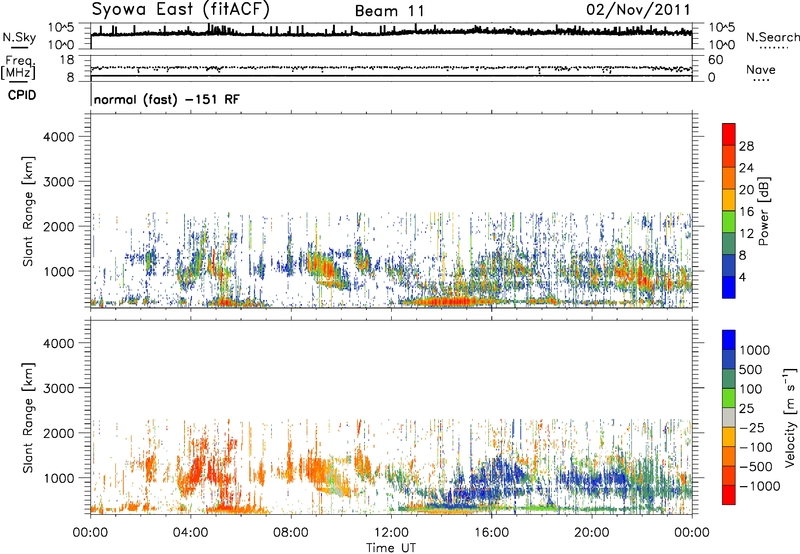The width and height of the screenshot is (800, 554).
Task: Click the '00:00' tick at the axis start
Action: [90, 532]
